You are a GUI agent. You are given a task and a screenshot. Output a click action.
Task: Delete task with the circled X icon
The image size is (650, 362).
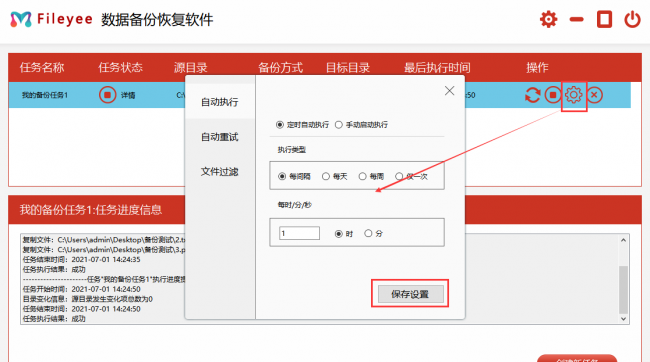point(594,95)
